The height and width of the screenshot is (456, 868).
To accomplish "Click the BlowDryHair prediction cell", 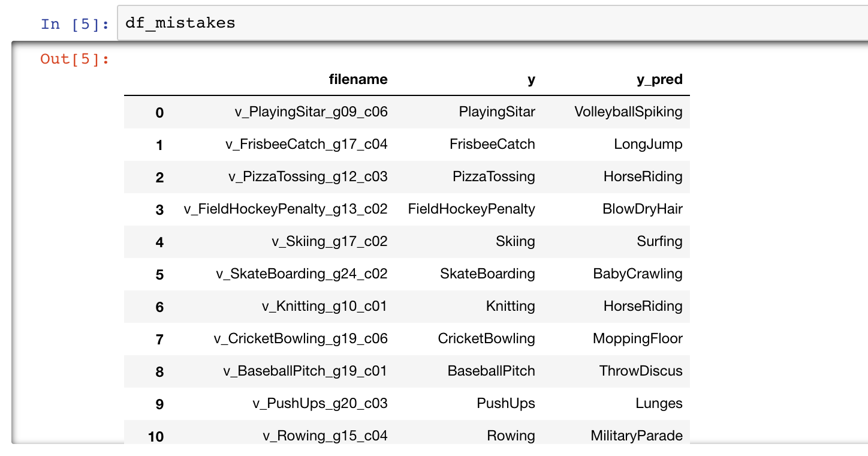I will pyautogui.click(x=643, y=209).
